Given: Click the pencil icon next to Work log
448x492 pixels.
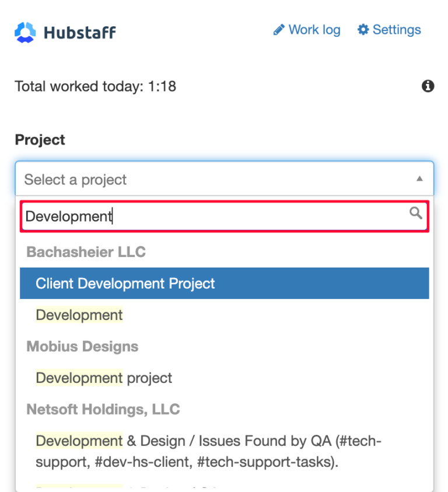Looking at the screenshot, I should coord(279,29).
